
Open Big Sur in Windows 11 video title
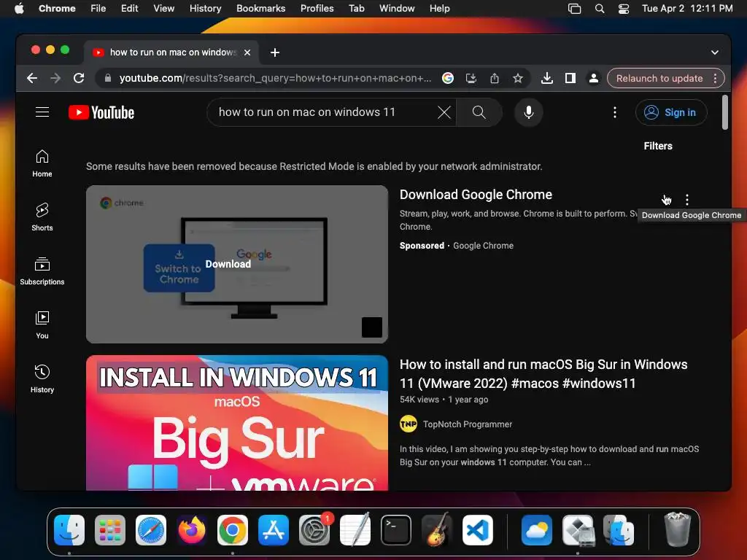click(x=543, y=374)
